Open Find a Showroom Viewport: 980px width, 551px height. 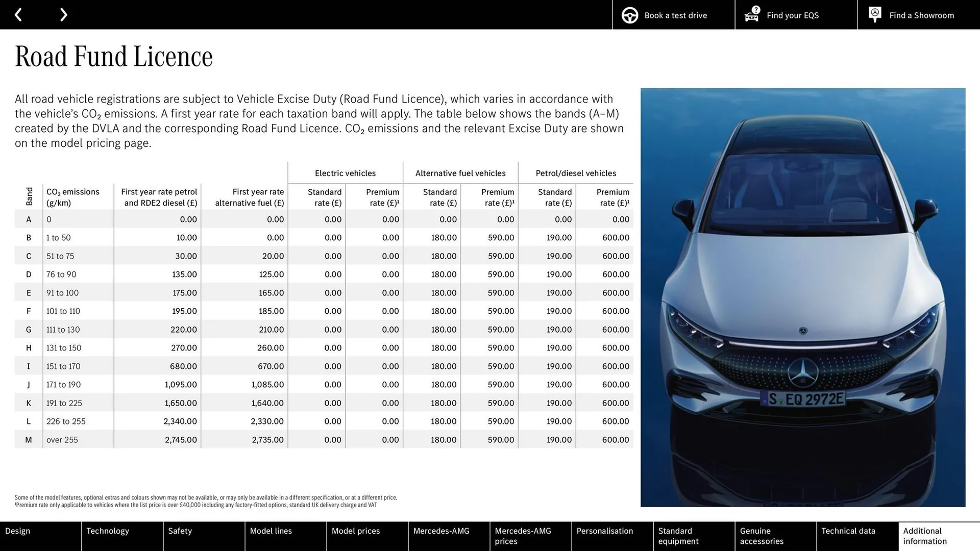click(x=921, y=15)
